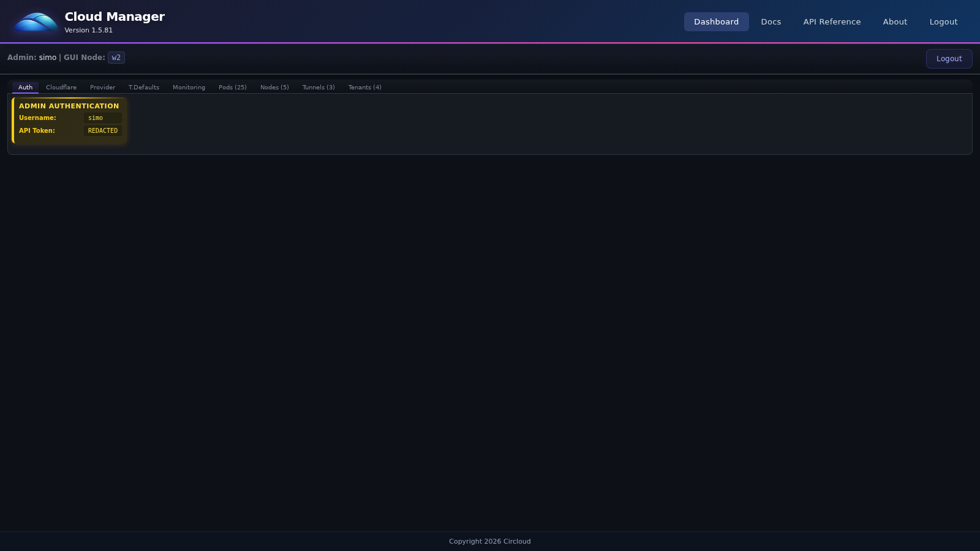Click Logout in the top navigation bar

[x=943, y=21]
